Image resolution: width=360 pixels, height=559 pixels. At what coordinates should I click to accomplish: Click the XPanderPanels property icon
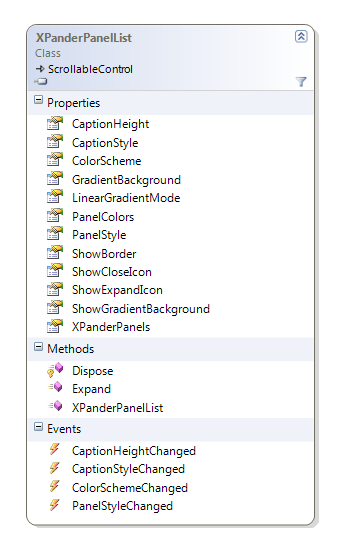coord(55,326)
